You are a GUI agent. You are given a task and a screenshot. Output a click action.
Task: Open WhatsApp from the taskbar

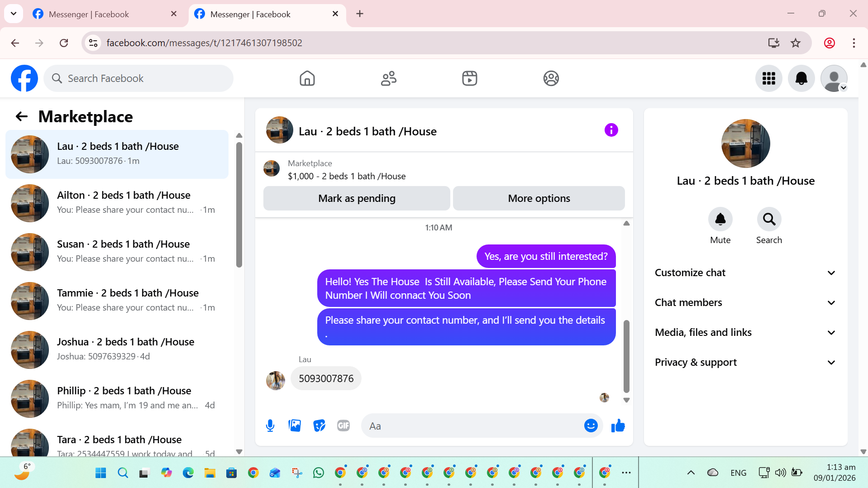point(319,473)
